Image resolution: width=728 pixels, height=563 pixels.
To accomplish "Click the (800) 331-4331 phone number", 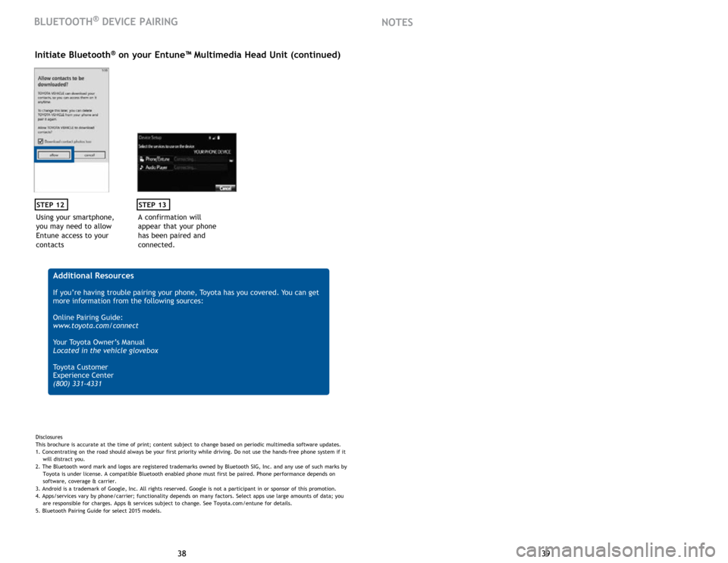I will pyautogui.click(x=77, y=384).
